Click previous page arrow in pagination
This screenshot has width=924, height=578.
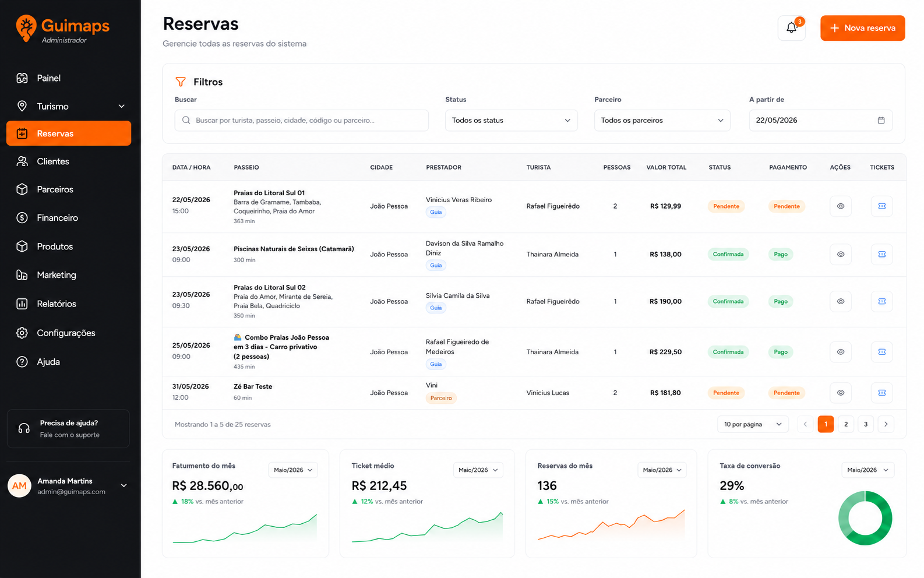[805, 424]
